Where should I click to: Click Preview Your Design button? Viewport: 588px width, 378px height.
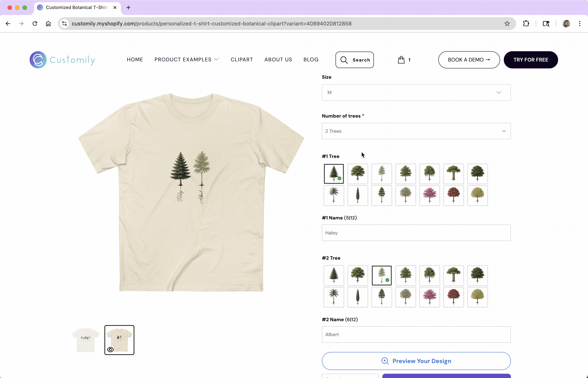[416, 361]
